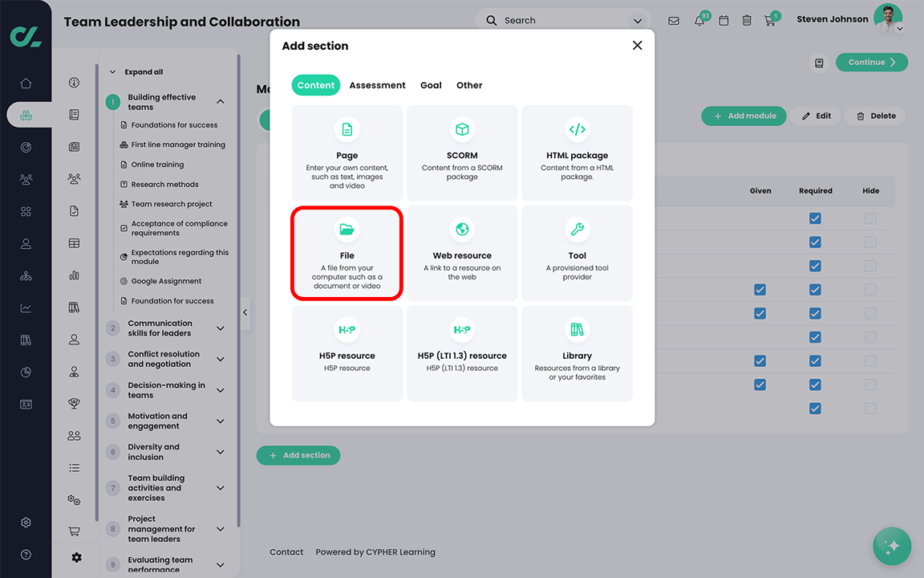The image size is (924, 578).
Task: Open the notifications bell with 93 alerts
Action: pos(698,20)
